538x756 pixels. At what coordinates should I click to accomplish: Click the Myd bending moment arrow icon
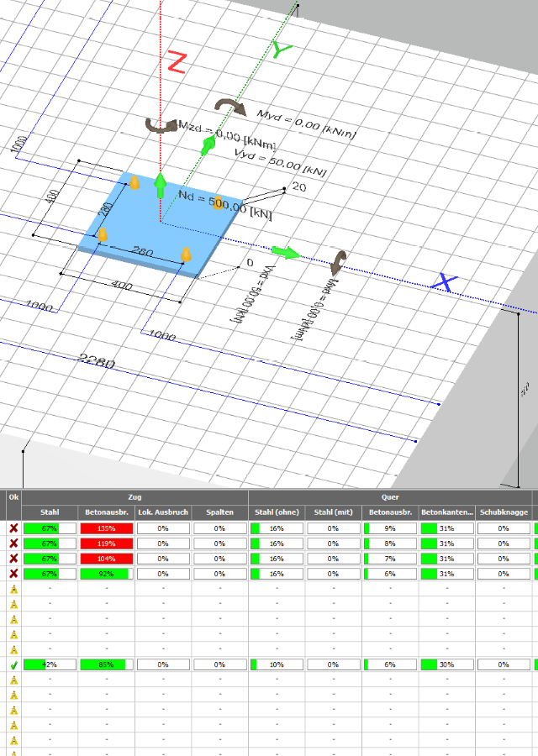tap(227, 105)
